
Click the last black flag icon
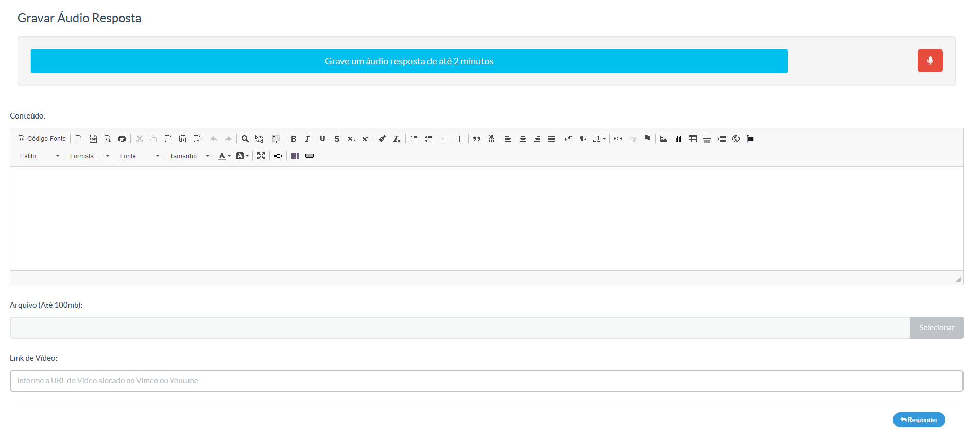750,139
